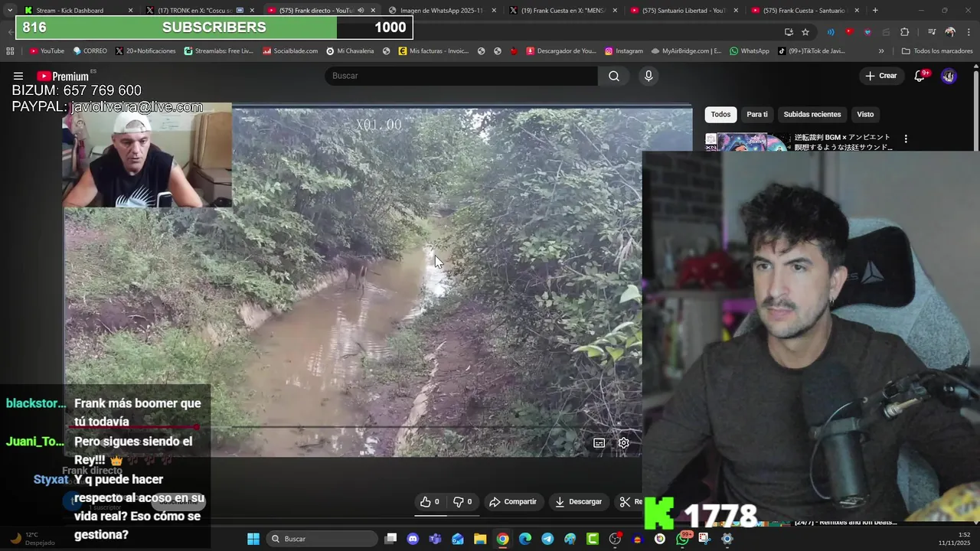The width and height of the screenshot is (980, 551).
Task: Toggle subtitles on the video player
Action: (x=599, y=443)
